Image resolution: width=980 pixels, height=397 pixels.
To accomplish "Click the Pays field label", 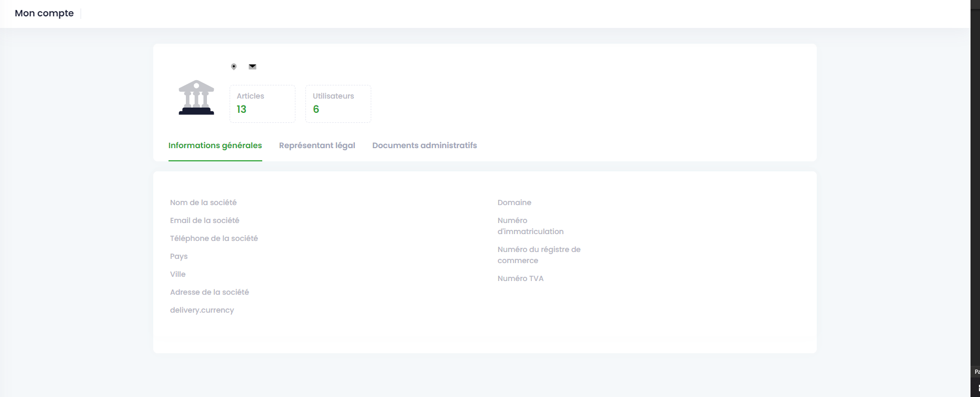I will [x=179, y=256].
